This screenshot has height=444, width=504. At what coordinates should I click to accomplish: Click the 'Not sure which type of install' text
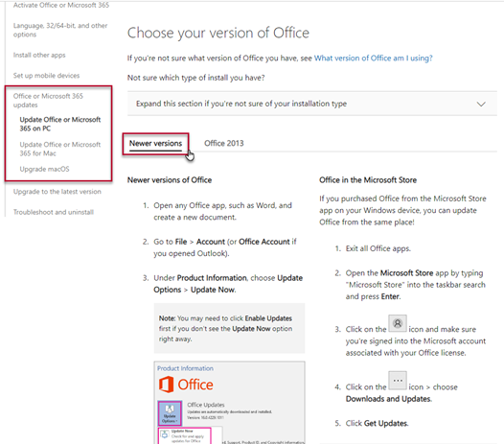196,78
